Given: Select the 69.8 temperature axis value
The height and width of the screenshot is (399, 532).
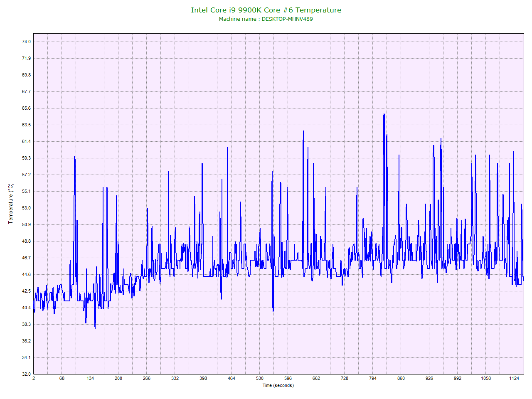Looking at the screenshot, I should pyautogui.click(x=26, y=75).
